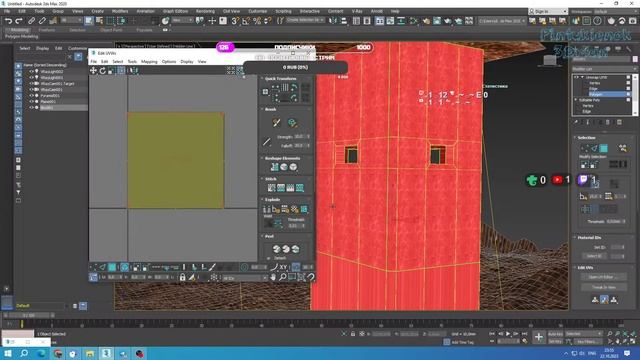640x360 pixels.
Task: Choose the Select and Move cross icon
Action: (x=212, y=20)
